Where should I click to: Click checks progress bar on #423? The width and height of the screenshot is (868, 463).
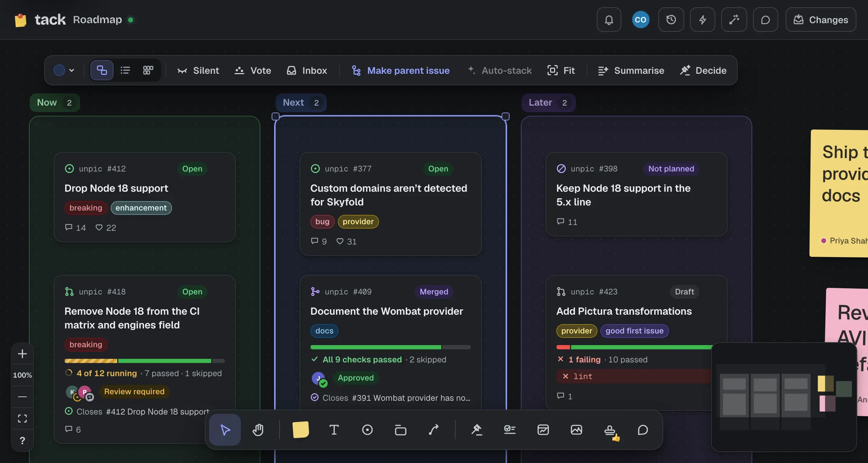click(x=634, y=347)
